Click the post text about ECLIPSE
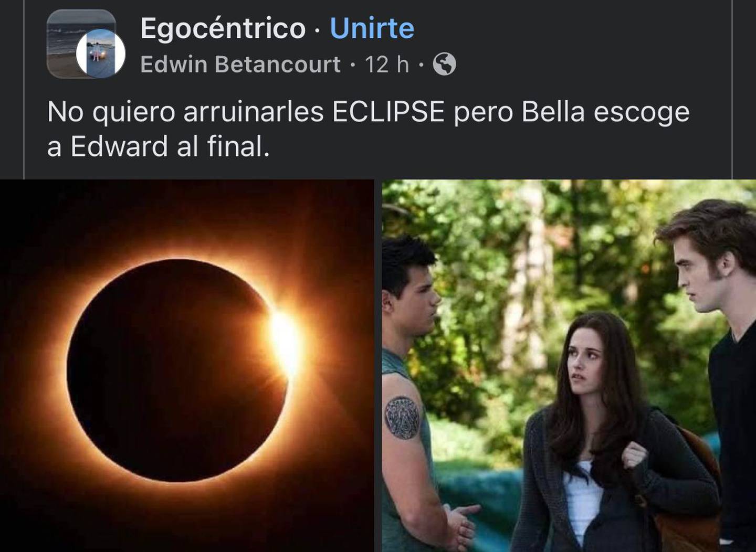The image size is (756, 552). pos(368,129)
